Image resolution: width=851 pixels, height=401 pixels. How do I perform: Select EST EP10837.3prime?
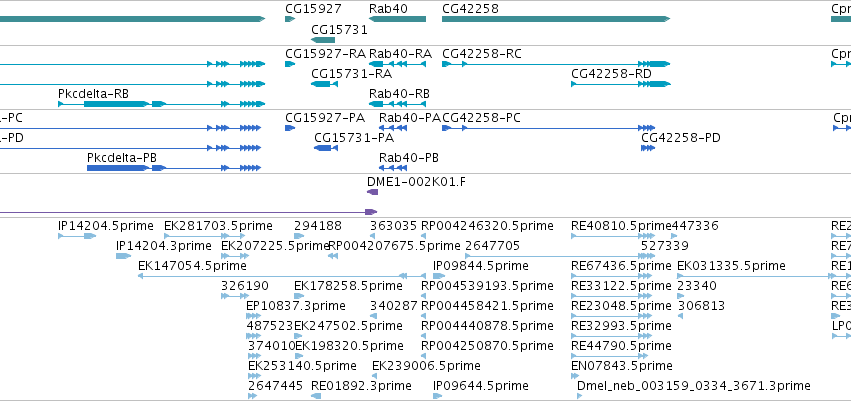pos(253,316)
